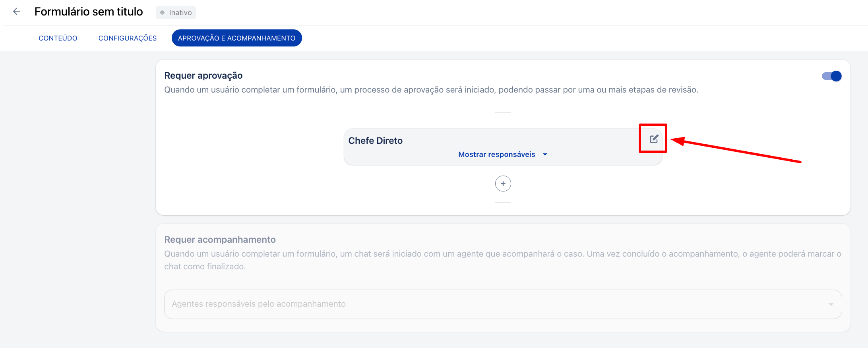Click the edit pencil icon on Chefe Direto
Image resolution: width=868 pixels, height=348 pixels.
[654, 139]
